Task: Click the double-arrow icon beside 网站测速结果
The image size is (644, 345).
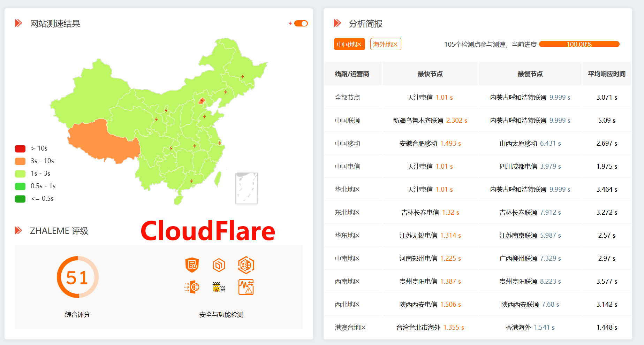Action: coord(18,23)
